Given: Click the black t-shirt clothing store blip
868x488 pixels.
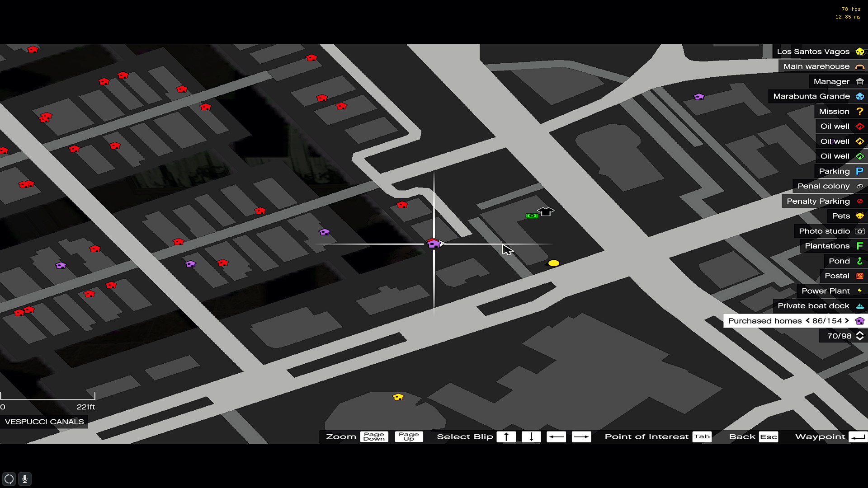Looking at the screenshot, I should (x=546, y=211).
